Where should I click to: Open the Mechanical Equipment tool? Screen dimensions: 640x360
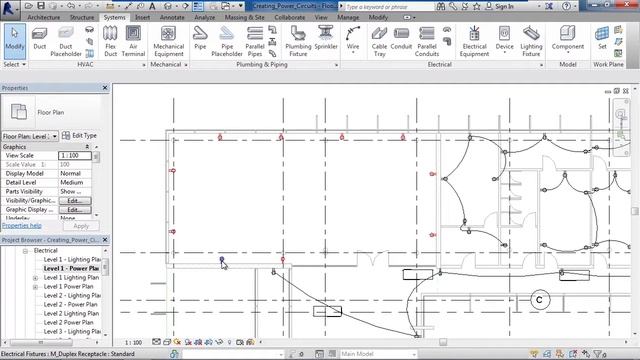[x=169, y=41]
